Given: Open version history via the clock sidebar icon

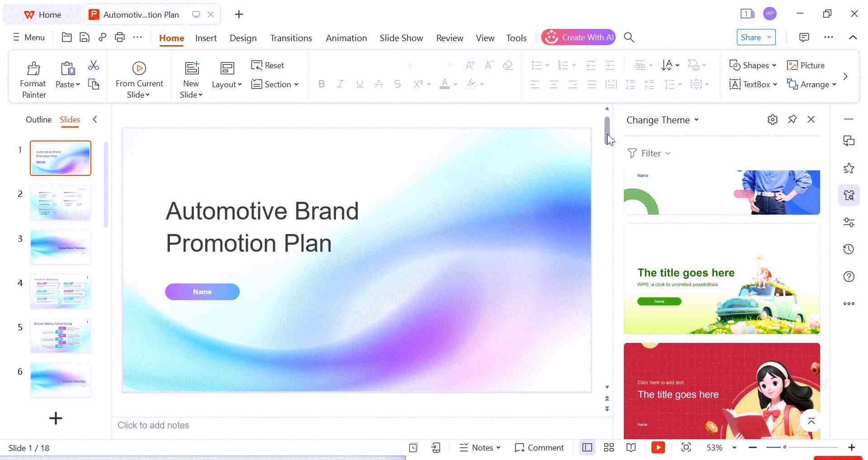Looking at the screenshot, I should (849, 249).
